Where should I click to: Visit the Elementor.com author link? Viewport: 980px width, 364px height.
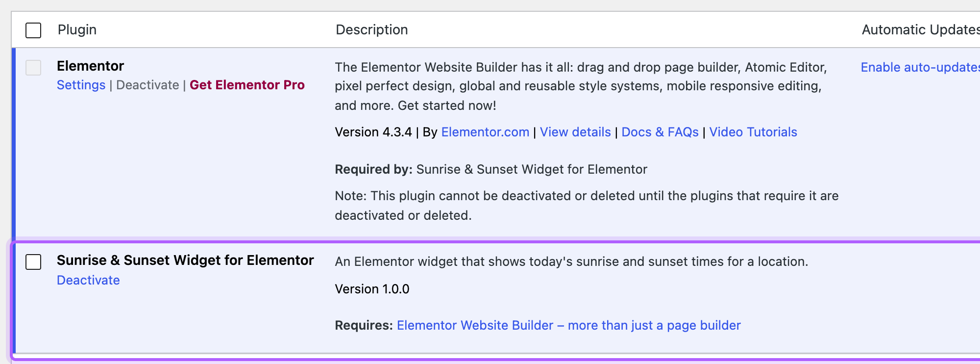coord(485,132)
